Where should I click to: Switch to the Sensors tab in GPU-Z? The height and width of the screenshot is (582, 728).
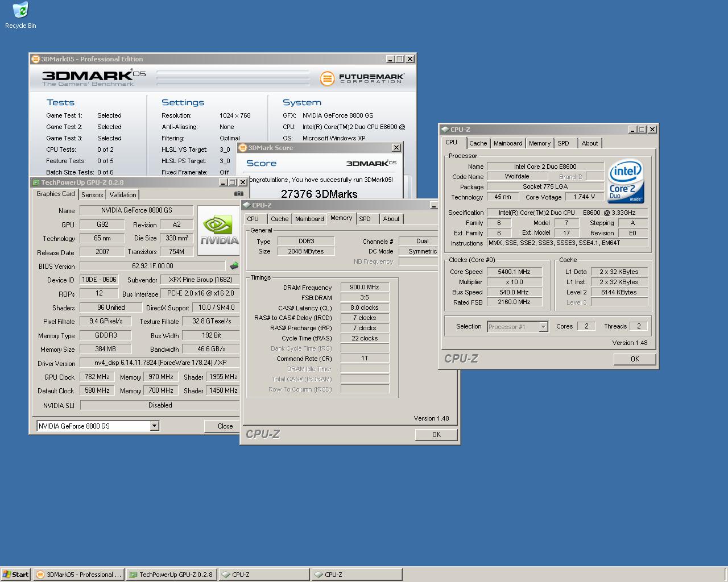pyautogui.click(x=92, y=194)
